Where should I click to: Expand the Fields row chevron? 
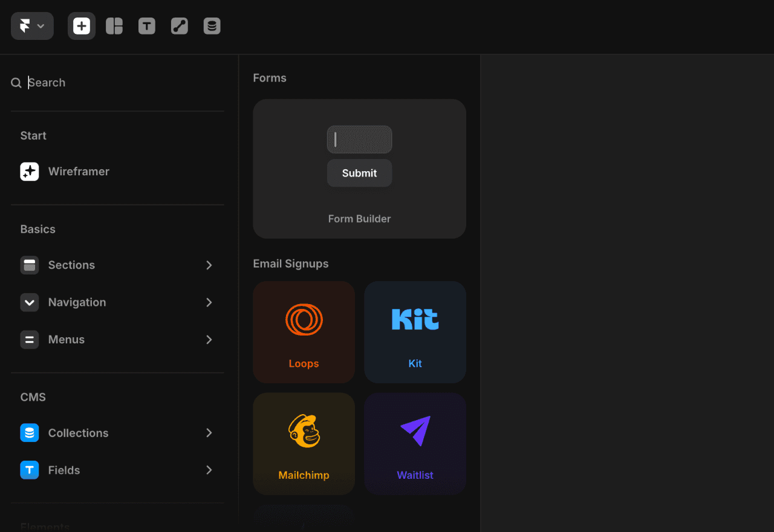(x=209, y=470)
